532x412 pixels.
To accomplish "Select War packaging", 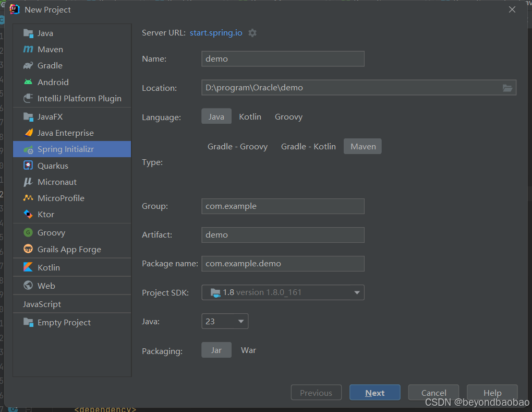I will (248, 350).
